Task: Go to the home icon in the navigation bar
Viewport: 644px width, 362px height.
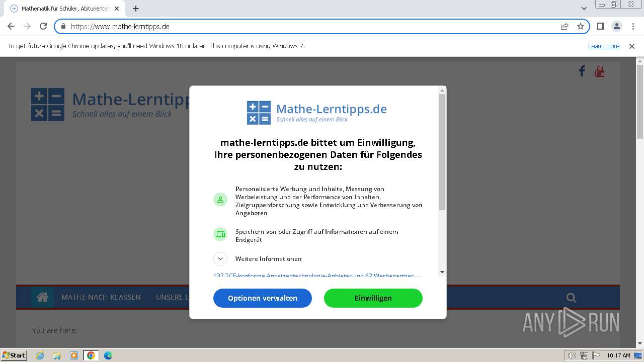Action: [42, 297]
